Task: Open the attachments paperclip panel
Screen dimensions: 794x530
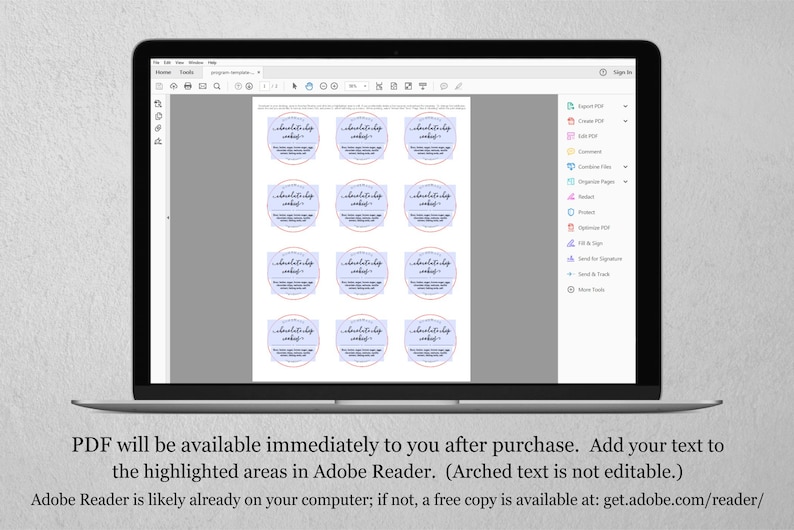Action: 158,128
